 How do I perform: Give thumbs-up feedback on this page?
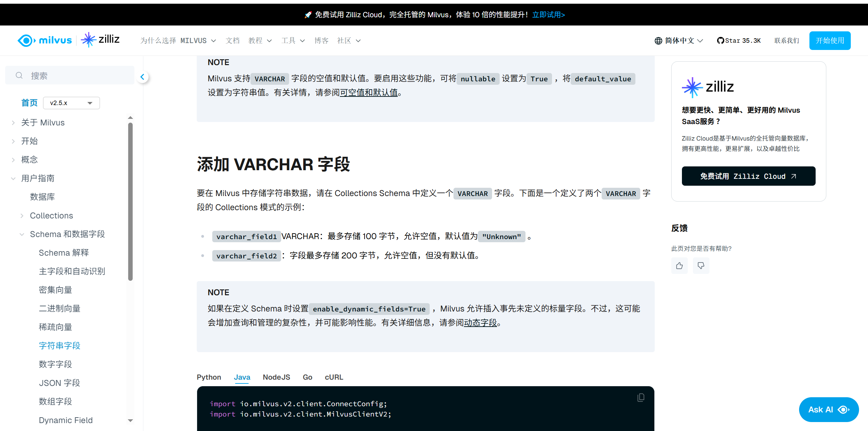pyautogui.click(x=679, y=266)
